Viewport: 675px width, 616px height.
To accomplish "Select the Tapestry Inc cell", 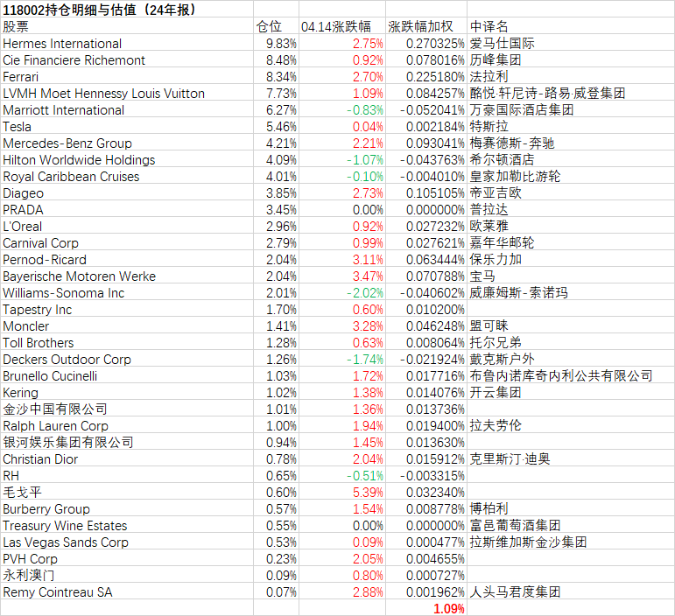I will click(127, 309).
